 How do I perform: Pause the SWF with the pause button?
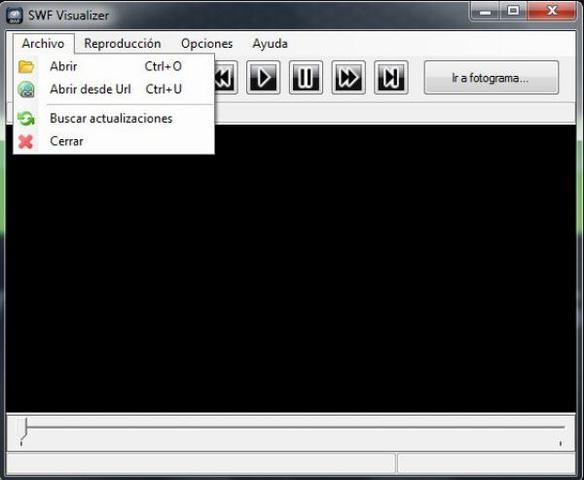pyautogui.click(x=306, y=77)
